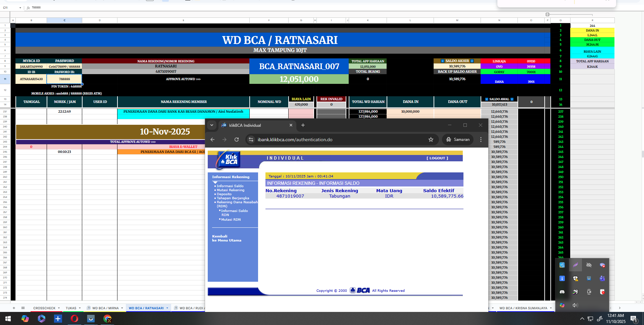The height and width of the screenshot is (325, 644).
Task: Close the klikBCA Individual browser tab
Action: [x=291, y=125]
